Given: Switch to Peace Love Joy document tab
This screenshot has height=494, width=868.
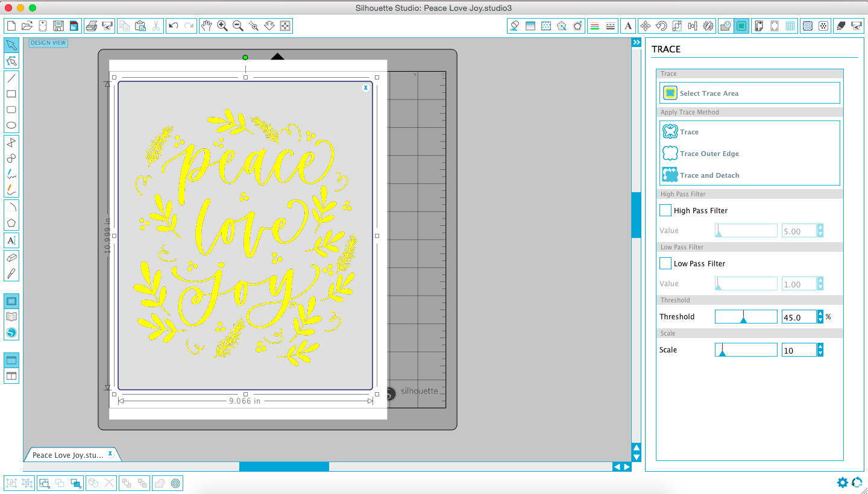Looking at the screenshot, I should (x=68, y=455).
